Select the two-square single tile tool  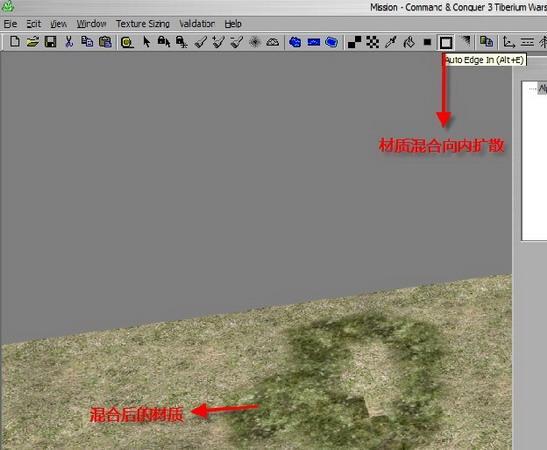coord(354,42)
